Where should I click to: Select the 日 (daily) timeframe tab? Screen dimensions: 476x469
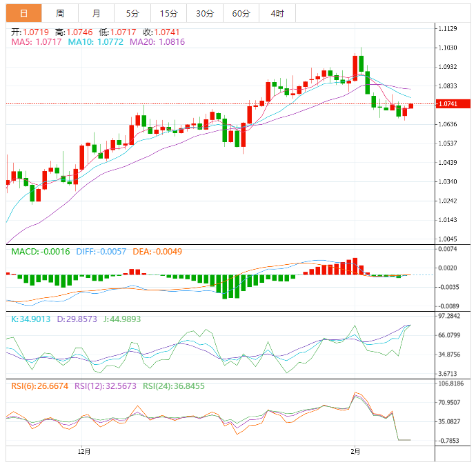(23, 13)
